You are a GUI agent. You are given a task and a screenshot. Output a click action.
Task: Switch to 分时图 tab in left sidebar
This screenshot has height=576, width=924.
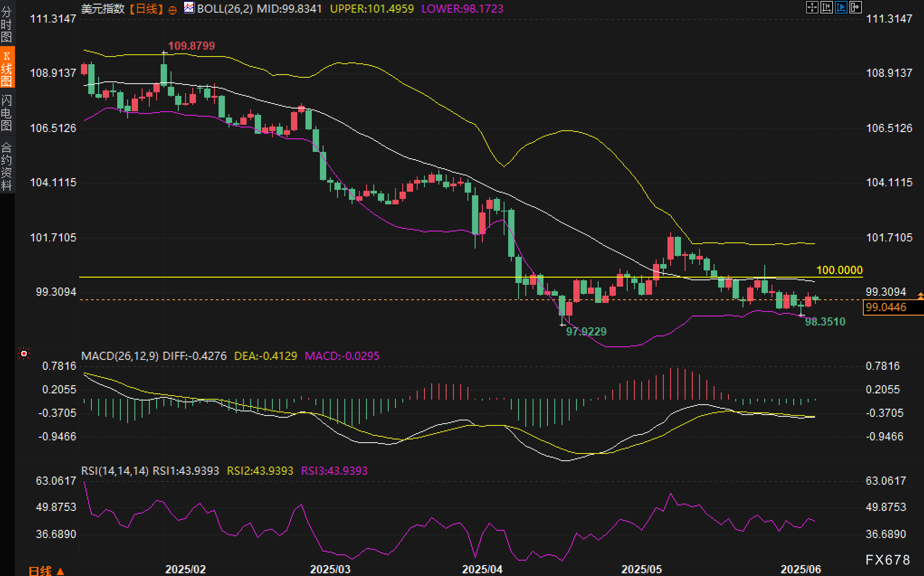7,24
